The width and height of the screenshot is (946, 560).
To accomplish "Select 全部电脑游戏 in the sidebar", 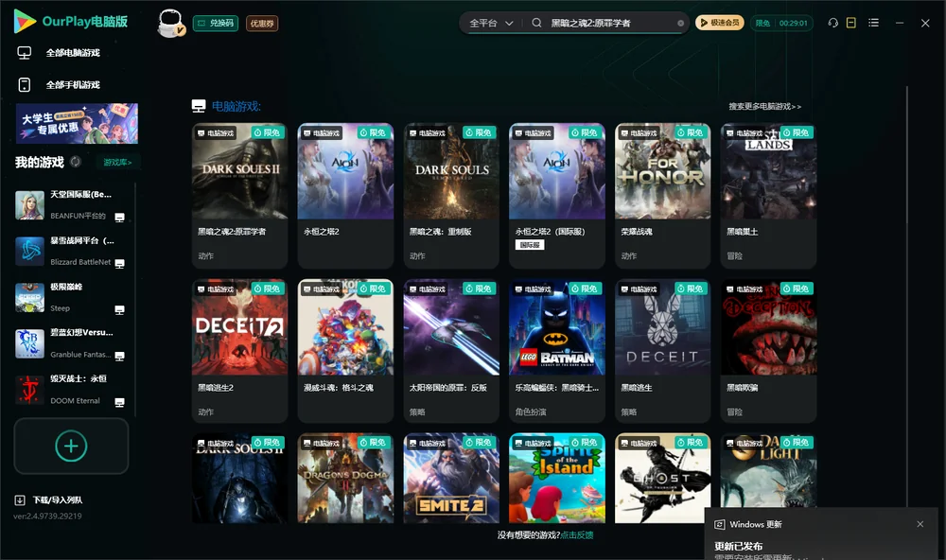I will coord(59,53).
